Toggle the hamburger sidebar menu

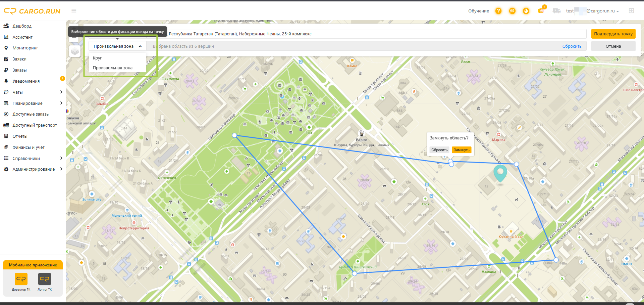tap(74, 11)
